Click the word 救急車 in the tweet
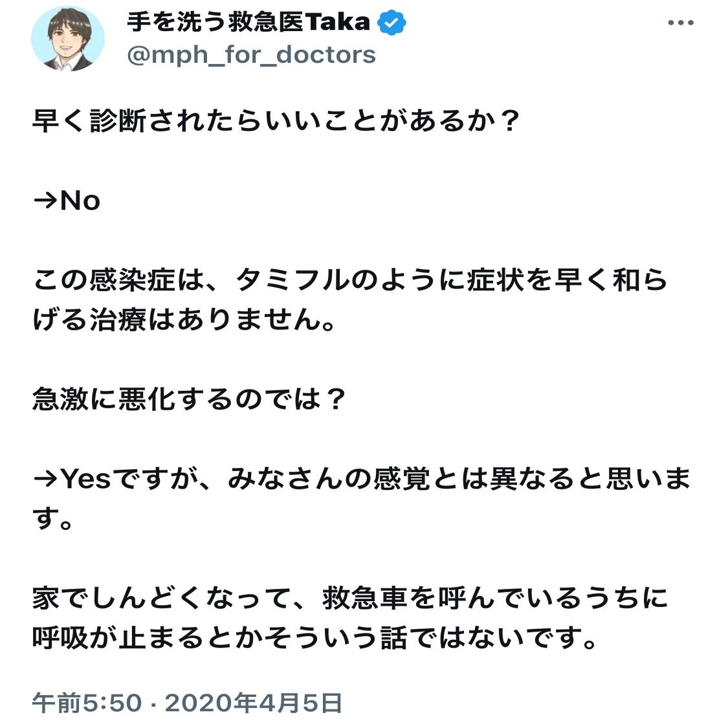 point(365,598)
